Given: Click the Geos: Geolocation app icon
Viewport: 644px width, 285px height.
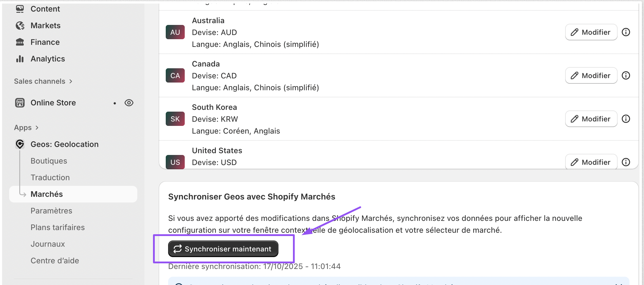Looking at the screenshot, I should (x=20, y=144).
